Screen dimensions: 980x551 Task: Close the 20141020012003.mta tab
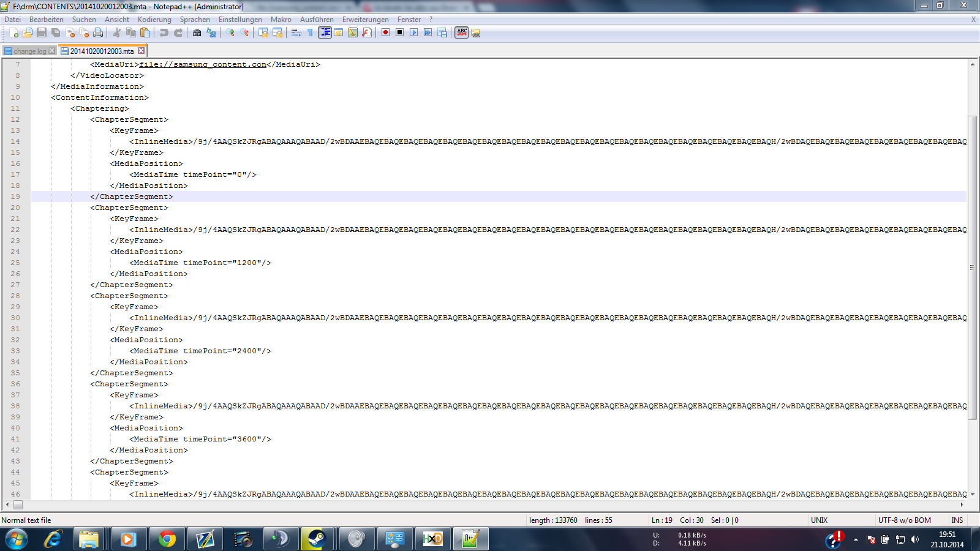tap(141, 51)
